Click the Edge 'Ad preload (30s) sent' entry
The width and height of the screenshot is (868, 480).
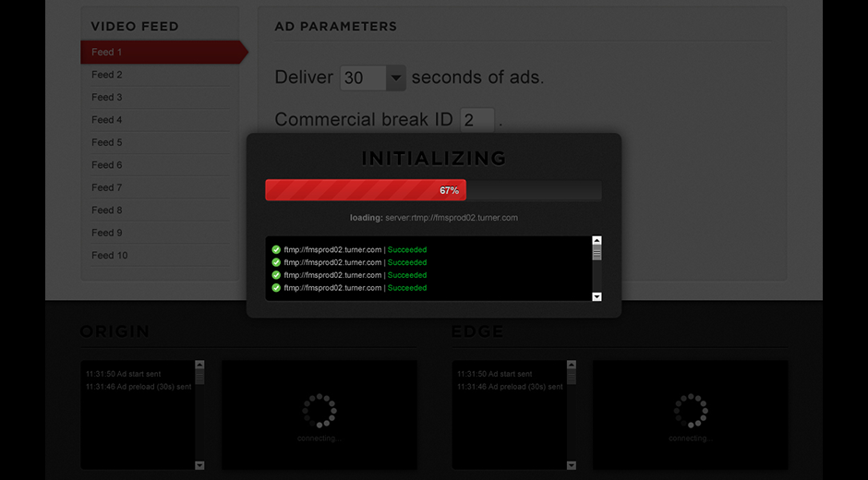click(510, 387)
